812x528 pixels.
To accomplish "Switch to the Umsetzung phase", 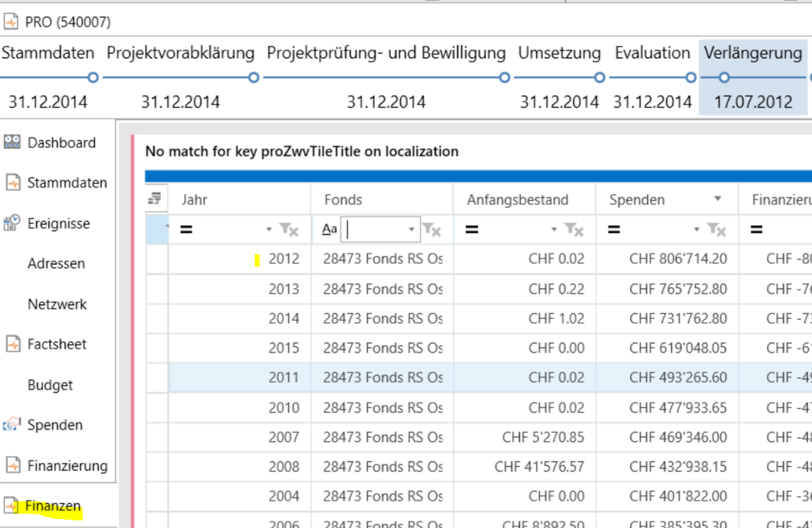I will click(559, 53).
